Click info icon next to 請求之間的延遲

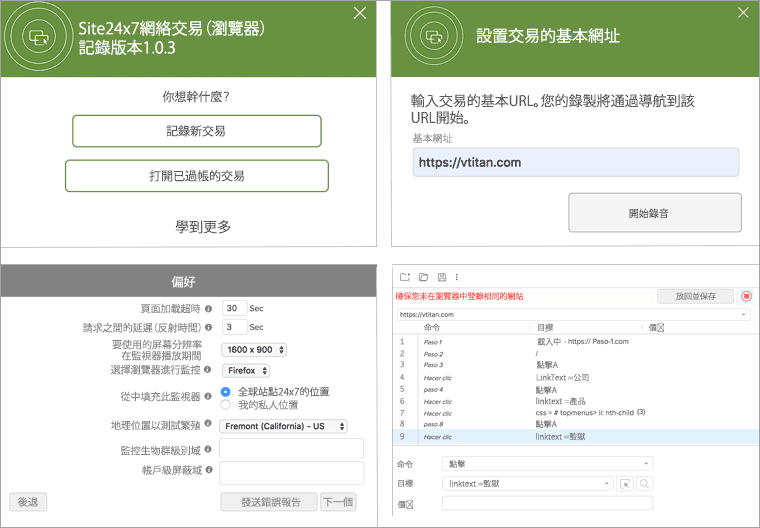pyautogui.click(x=208, y=327)
